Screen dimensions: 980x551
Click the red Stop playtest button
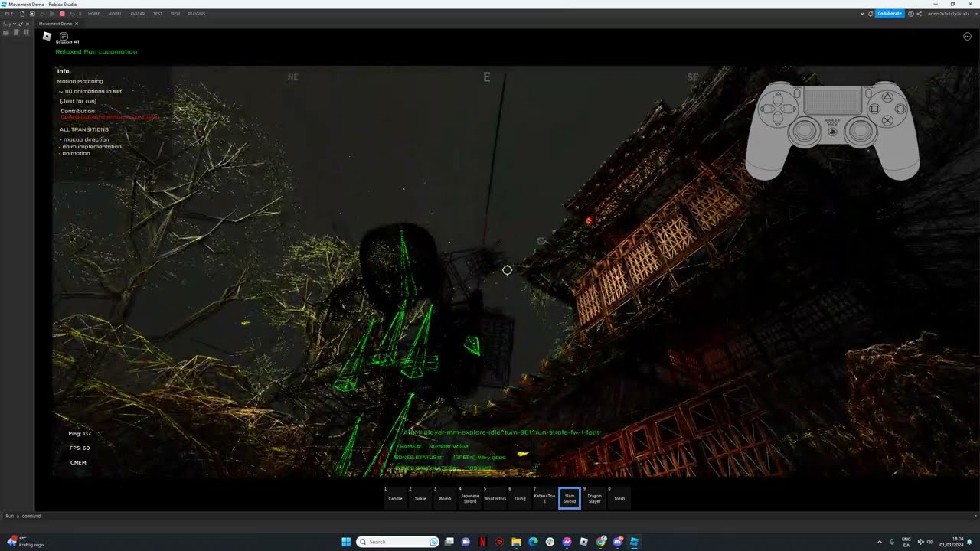pos(62,14)
